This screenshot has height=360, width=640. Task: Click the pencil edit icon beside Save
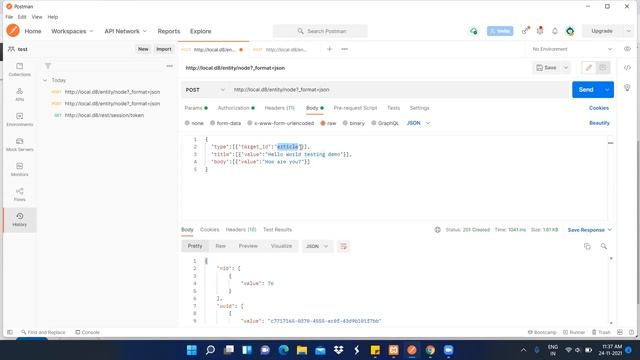point(589,68)
